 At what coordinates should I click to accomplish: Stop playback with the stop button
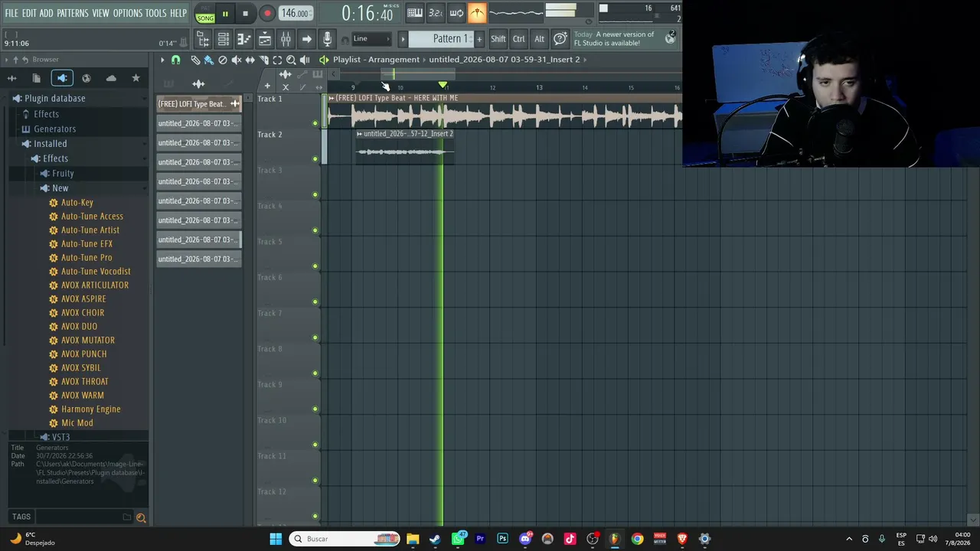pos(245,13)
